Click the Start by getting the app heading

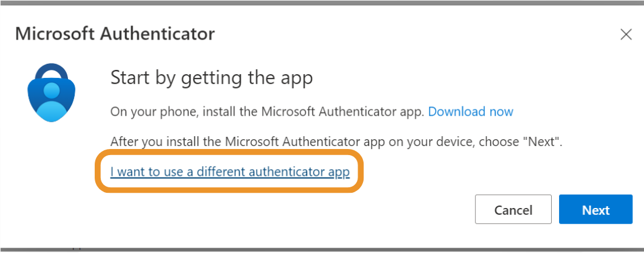pyautogui.click(x=211, y=78)
